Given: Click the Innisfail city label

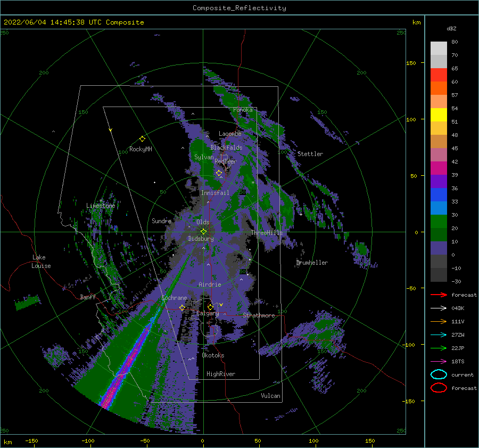Looking at the screenshot, I should click(215, 193).
